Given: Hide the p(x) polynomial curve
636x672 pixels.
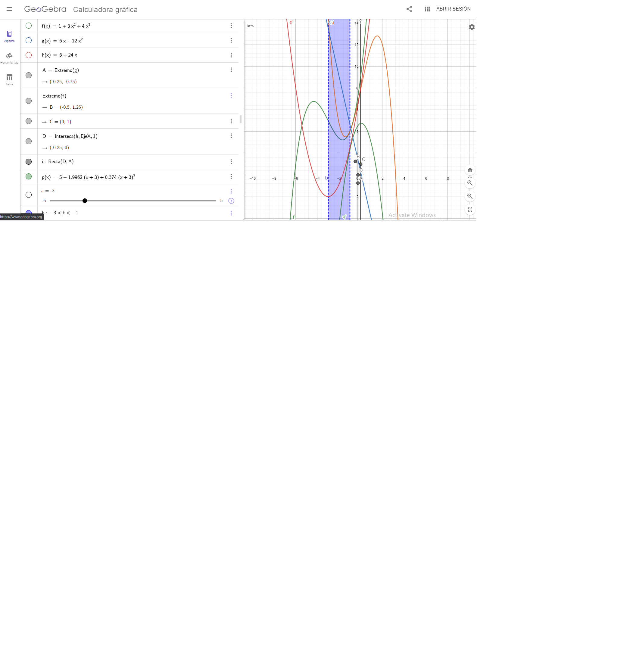Looking at the screenshot, I should click(29, 176).
